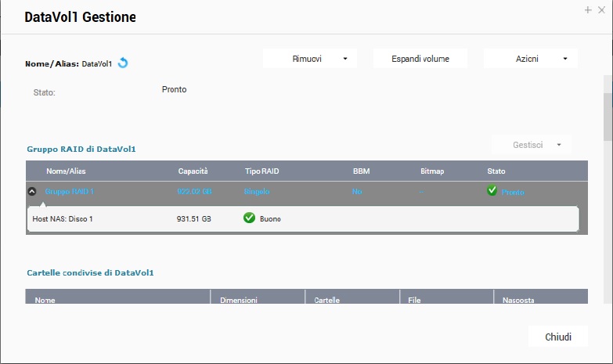Select the Gruppo RAID 1 entry
Image resolution: width=613 pixels, height=364 pixels.
69,191
